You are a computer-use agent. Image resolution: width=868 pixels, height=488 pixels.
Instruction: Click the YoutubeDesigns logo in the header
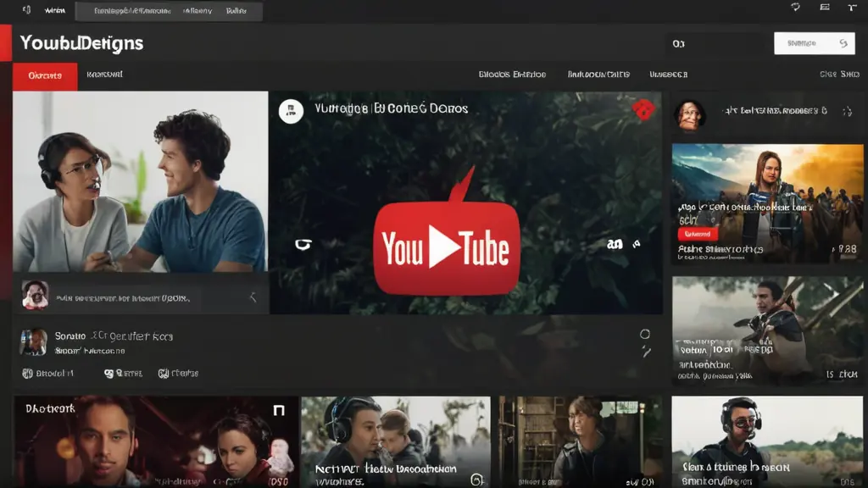point(81,43)
